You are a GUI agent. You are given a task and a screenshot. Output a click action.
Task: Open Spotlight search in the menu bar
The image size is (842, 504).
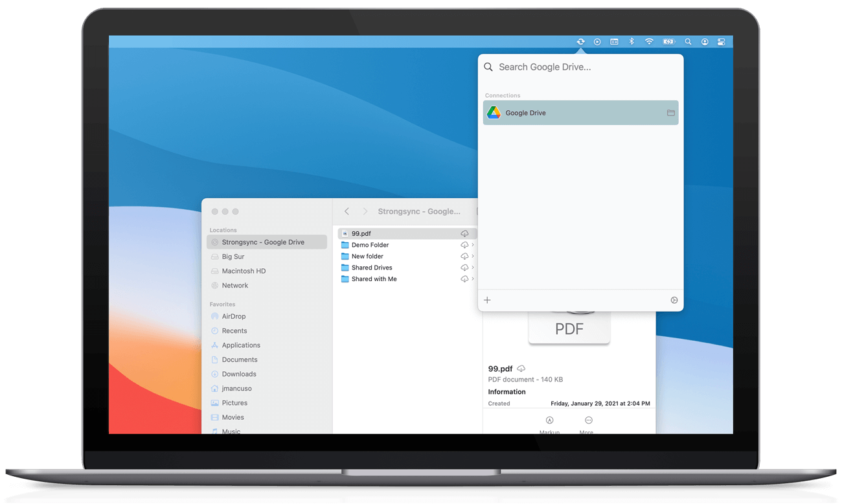[x=688, y=41]
